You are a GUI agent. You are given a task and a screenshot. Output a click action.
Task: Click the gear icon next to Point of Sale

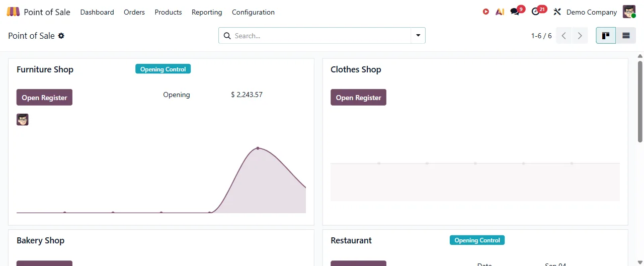pos(61,36)
